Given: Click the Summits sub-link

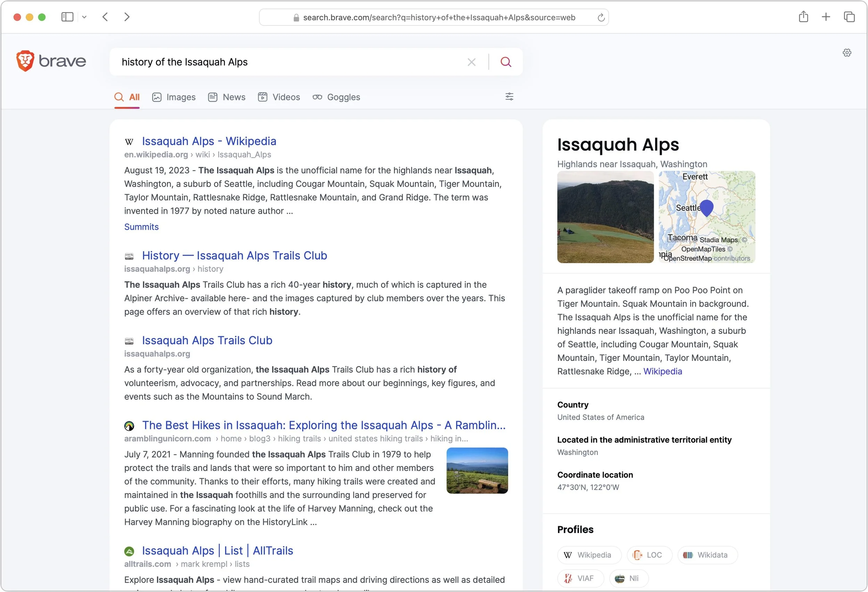Looking at the screenshot, I should [x=141, y=227].
